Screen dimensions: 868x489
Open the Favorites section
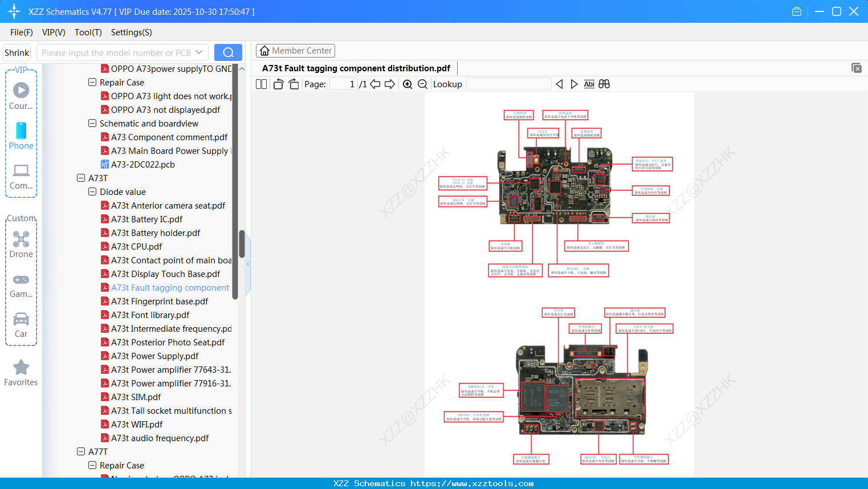(21, 373)
